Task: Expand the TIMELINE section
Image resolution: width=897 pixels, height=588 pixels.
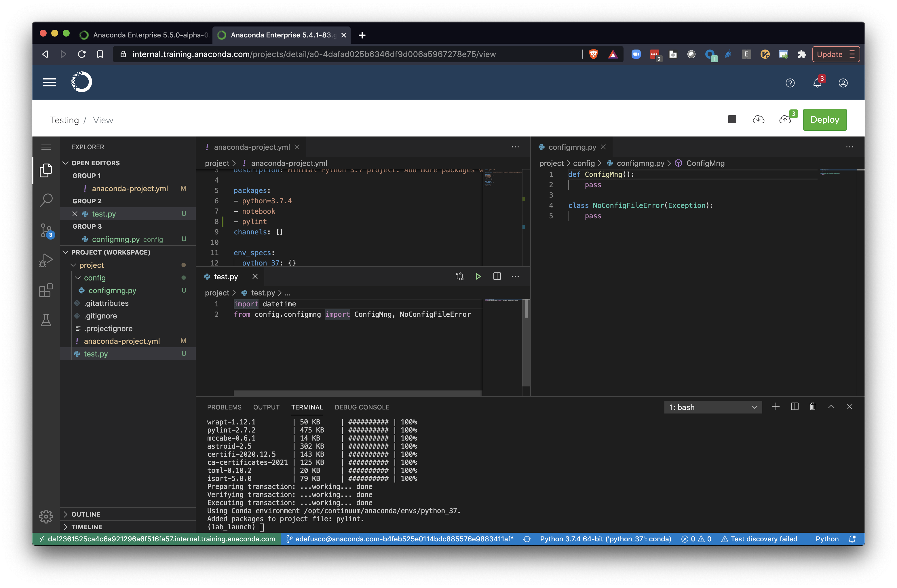Action: [87, 527]
